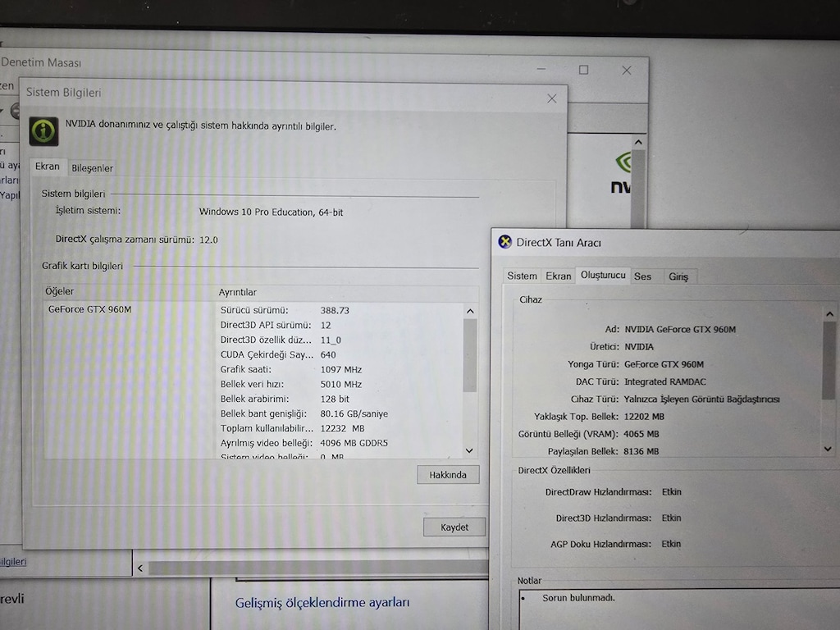Screen dimensions: 840x630
Task: Close the NVIDIA Denetim Masası window
Action: pos(626,71)
